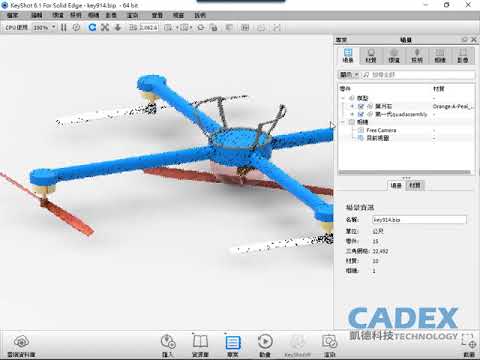Expand the first model child node
480x360 pixels.
[x=352, y=106]
